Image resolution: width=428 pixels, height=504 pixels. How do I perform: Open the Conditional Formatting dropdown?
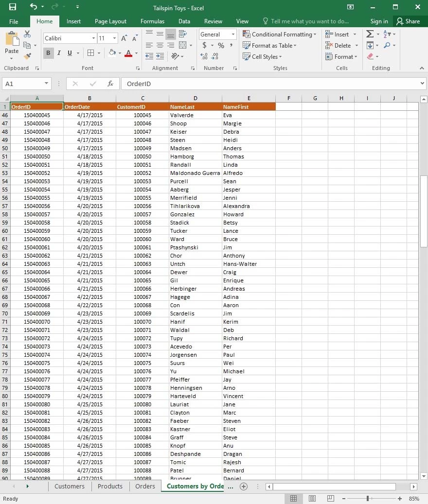point(280,34)
